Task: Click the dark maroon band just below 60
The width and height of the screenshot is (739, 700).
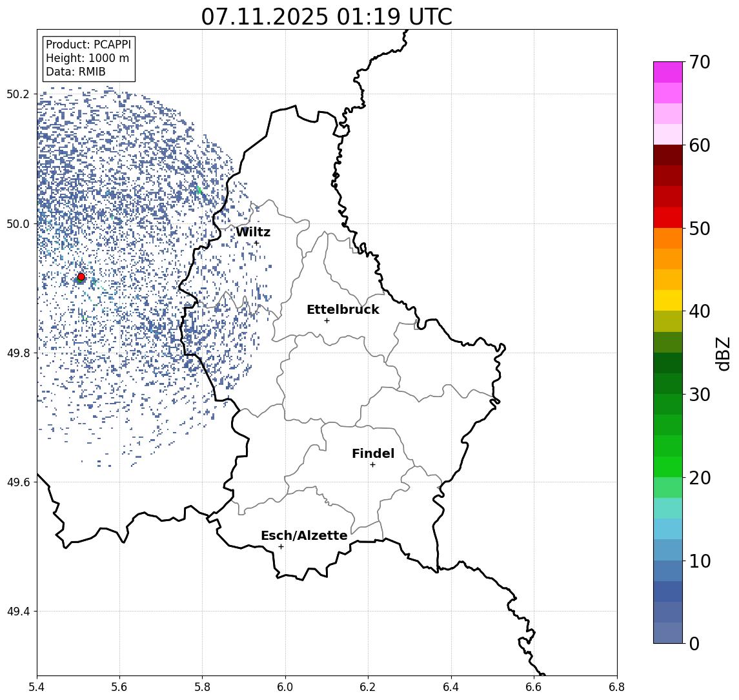Action: 668,155
